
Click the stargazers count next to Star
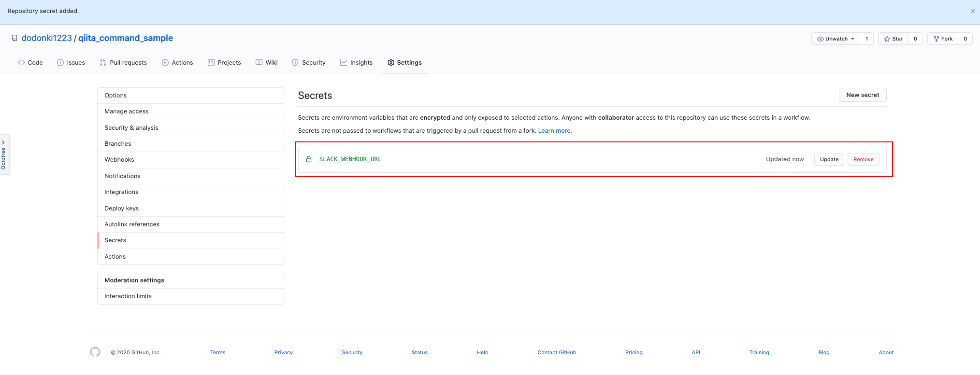915,39
